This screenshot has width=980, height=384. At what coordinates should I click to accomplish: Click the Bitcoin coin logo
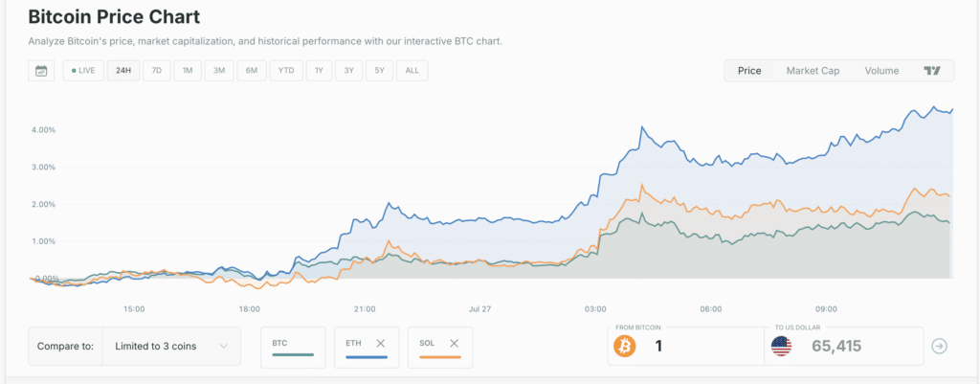click(x=624, y=346)
